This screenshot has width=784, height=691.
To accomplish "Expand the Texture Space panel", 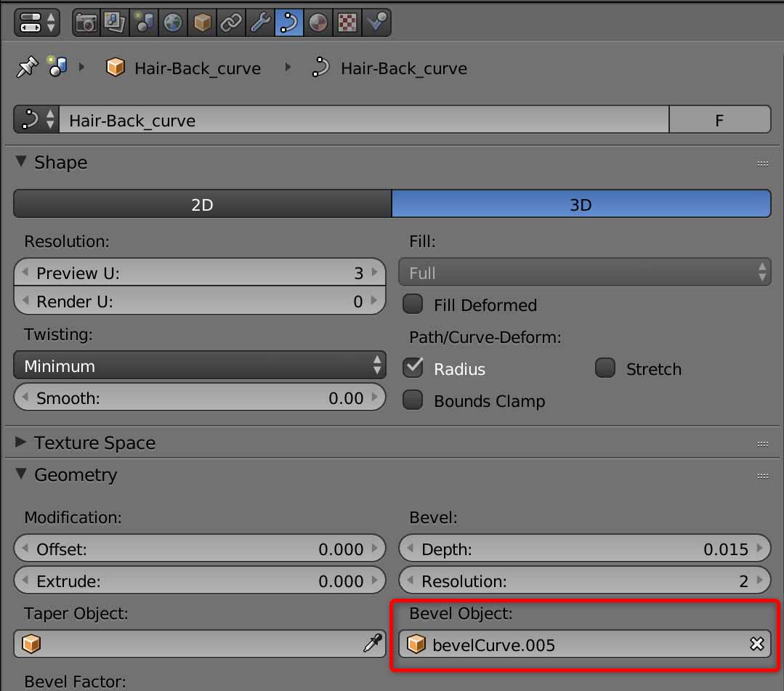I will coord(94,443).
